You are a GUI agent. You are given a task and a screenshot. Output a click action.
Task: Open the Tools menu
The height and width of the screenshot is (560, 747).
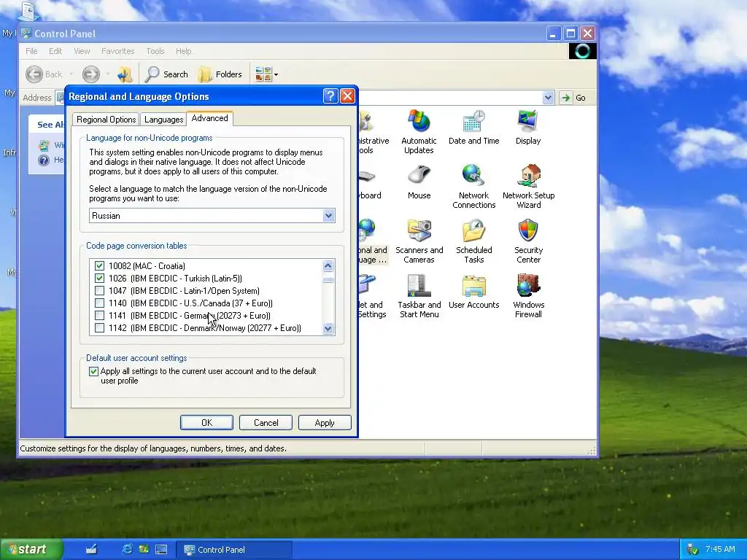point(155,51)
